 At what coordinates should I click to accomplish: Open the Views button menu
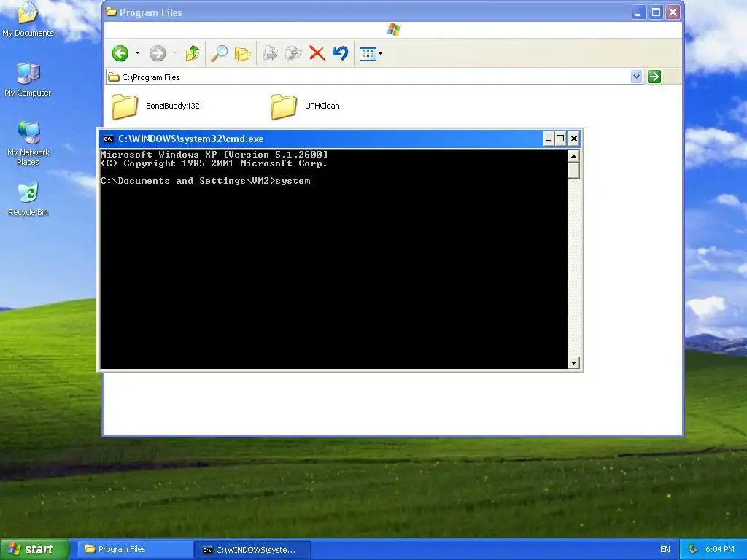tap(371, 53)
